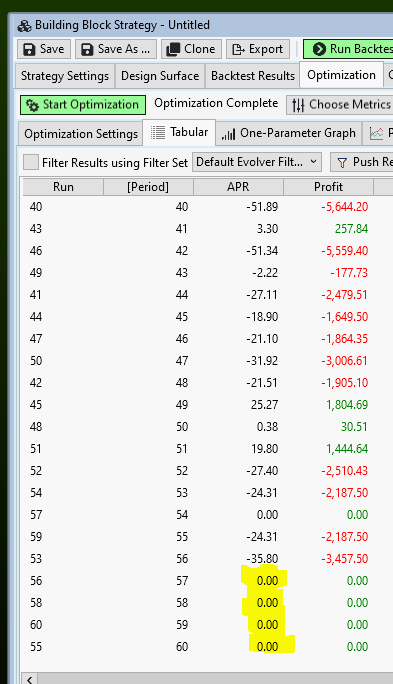Select the profit value -3,006.61

(x=345, y=361)
